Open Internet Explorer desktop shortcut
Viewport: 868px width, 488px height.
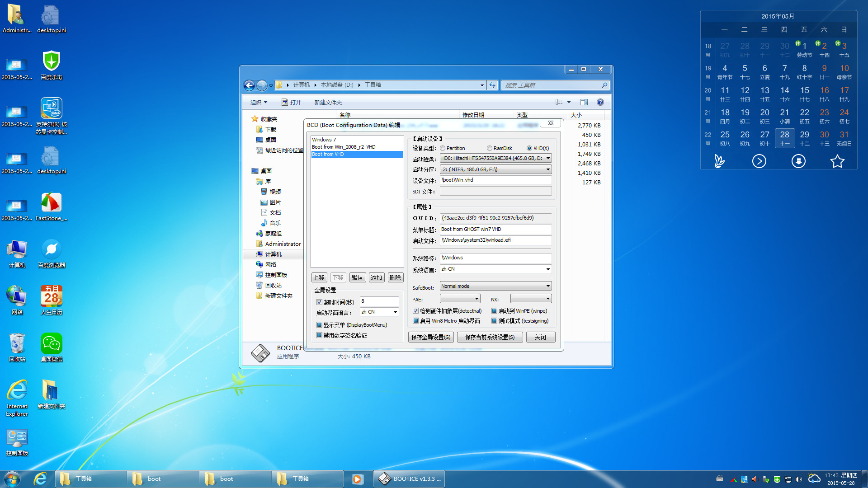17,398
